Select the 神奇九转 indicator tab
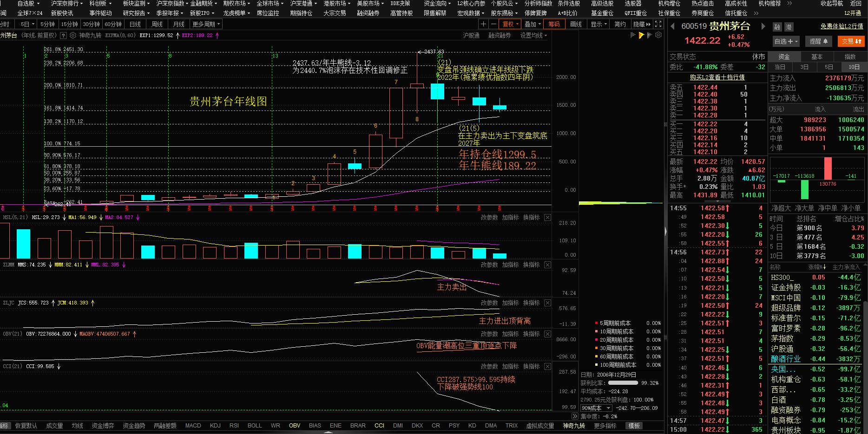Viewport: 868px width, 434px height. tap(574, 426)
